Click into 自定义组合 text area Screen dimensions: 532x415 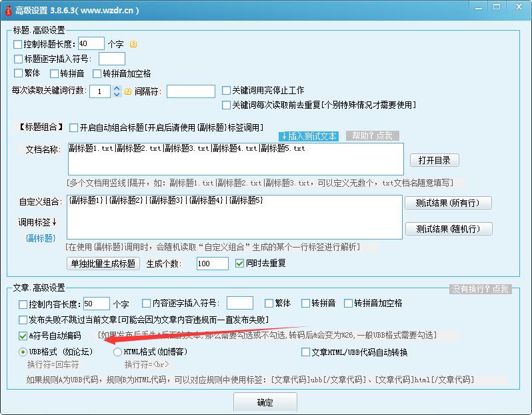point(235,217)
